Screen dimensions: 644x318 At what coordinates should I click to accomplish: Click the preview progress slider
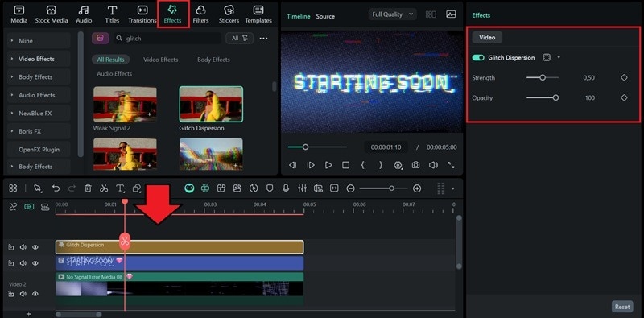coord(317,147)
